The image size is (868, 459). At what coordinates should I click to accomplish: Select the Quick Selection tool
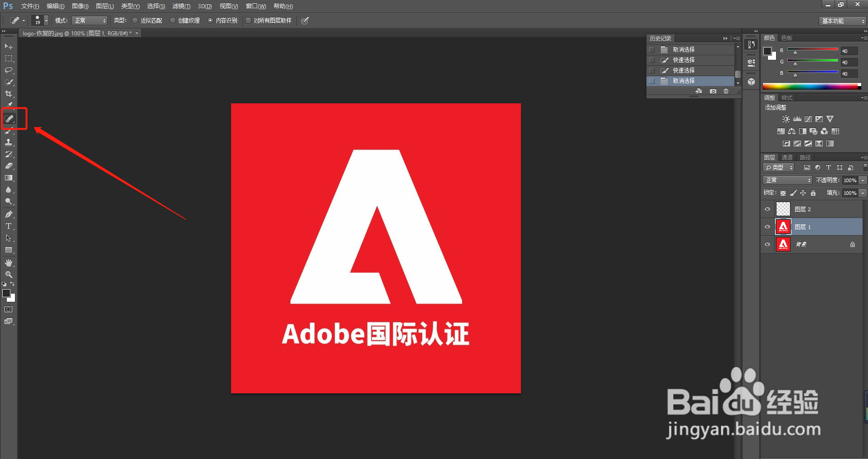(9, 82)
